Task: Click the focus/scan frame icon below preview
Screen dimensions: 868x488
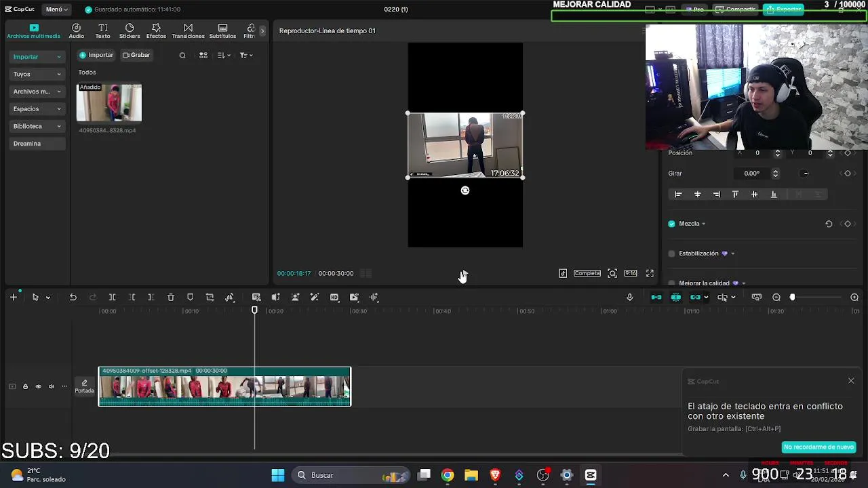Action: click(x=612, y=273)
